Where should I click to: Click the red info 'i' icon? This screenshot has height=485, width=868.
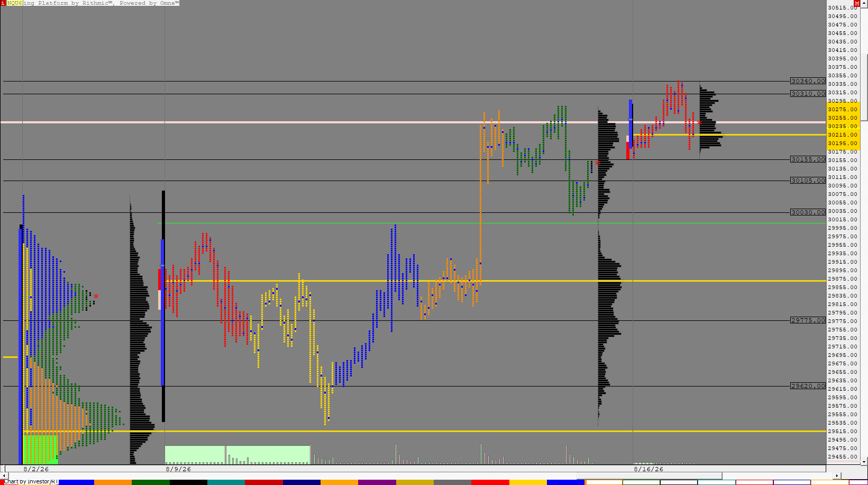[3, 3]
